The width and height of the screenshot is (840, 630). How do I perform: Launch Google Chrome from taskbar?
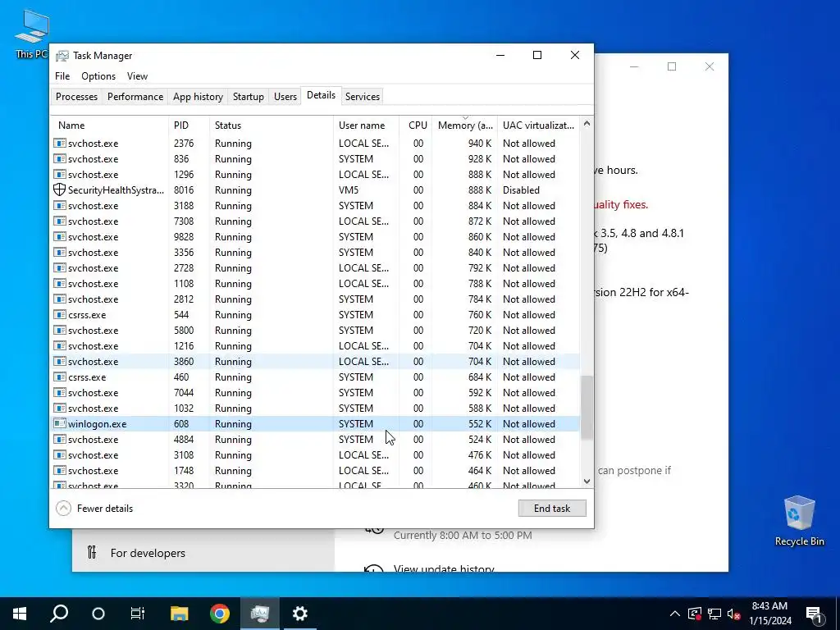click(220, 614)
